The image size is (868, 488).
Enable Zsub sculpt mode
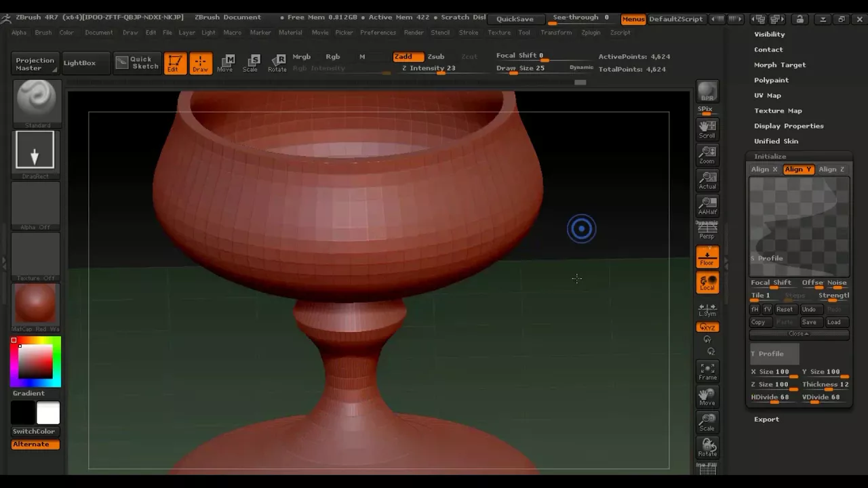pos(436,57)
